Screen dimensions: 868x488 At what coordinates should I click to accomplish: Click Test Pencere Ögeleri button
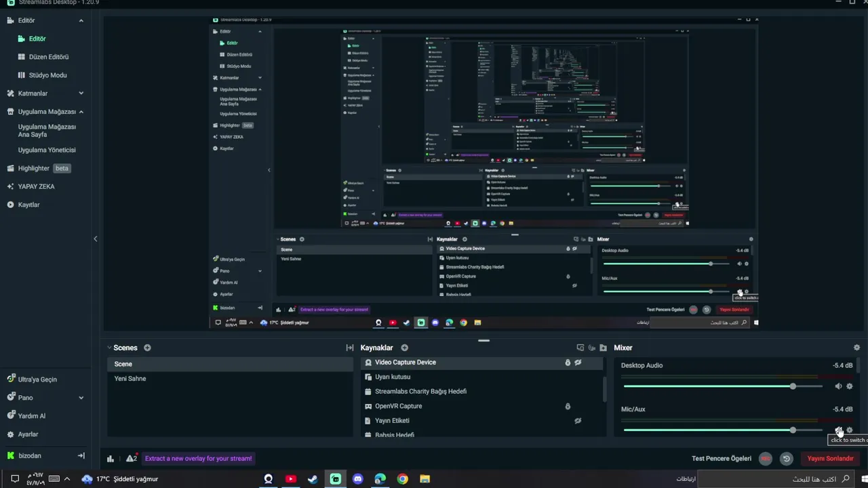coord(722,459)
